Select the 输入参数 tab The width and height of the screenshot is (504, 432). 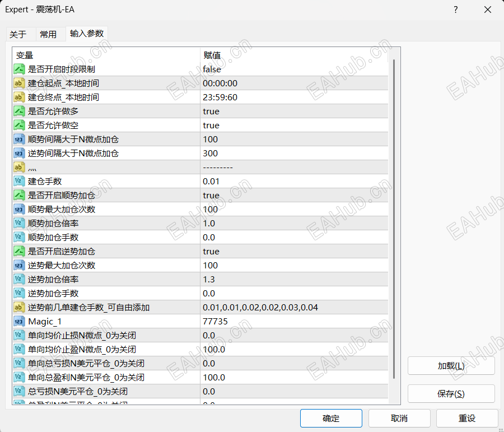point(87,34)
